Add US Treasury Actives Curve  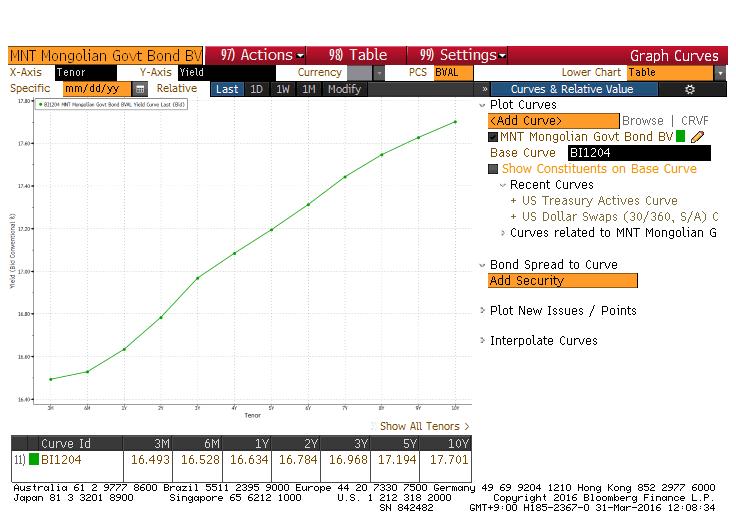coord(594,201)
